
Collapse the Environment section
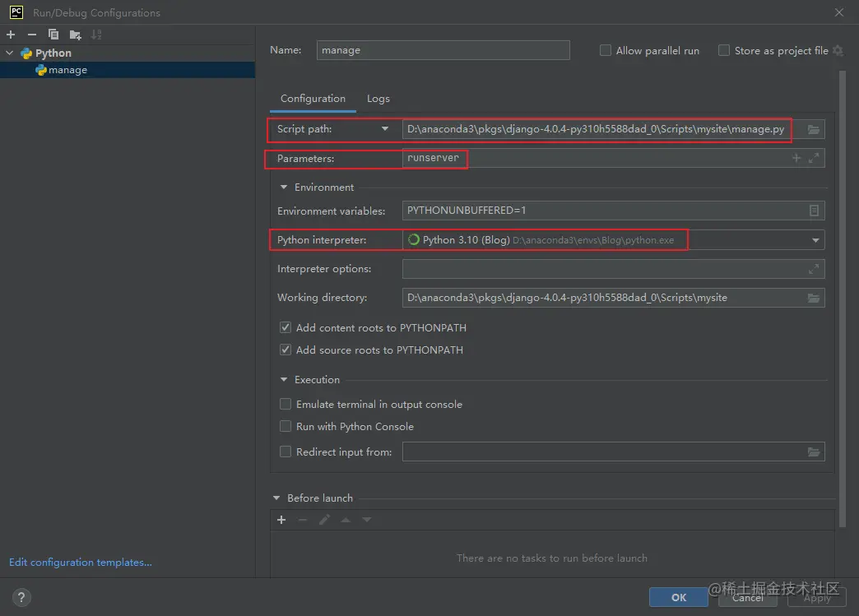click(x=284, y=188)
